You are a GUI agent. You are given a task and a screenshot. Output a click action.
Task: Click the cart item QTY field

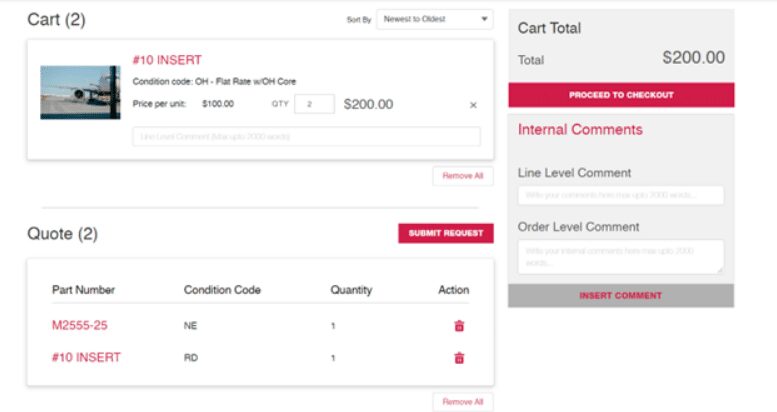pos(314,104)
